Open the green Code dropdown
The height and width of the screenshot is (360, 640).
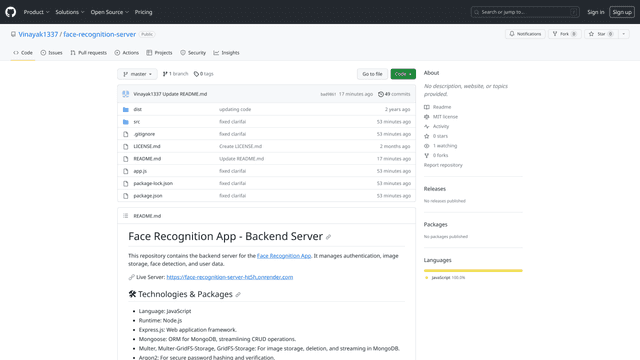[x=403, y=74]
